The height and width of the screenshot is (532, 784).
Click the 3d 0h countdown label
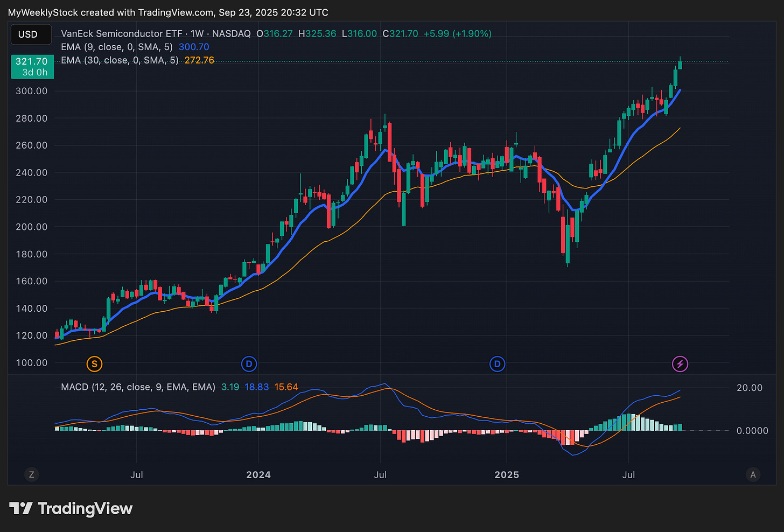[35, 73]
